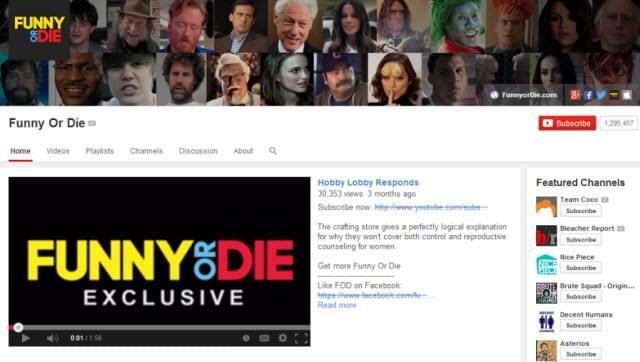Open the Facebook icon in channel banner
Image resolution: width=640 pixels, height=362 pixels.
[x=588, y=95]
